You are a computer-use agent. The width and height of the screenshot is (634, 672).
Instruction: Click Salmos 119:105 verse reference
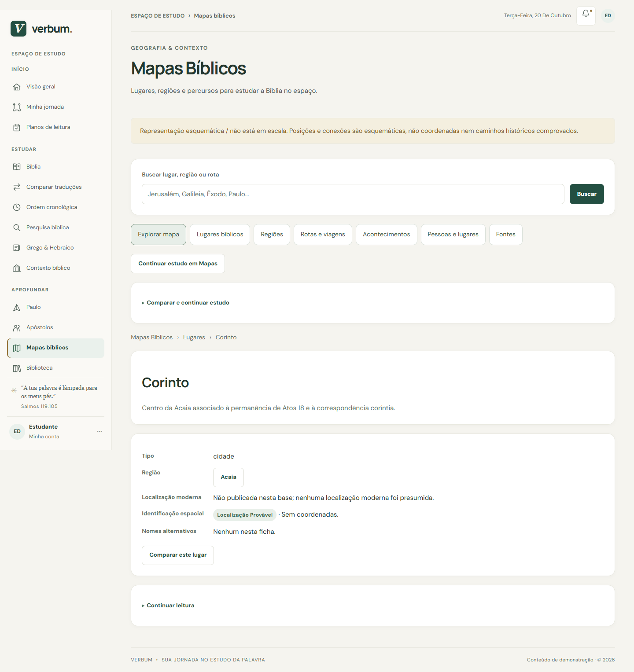(39, 407)
